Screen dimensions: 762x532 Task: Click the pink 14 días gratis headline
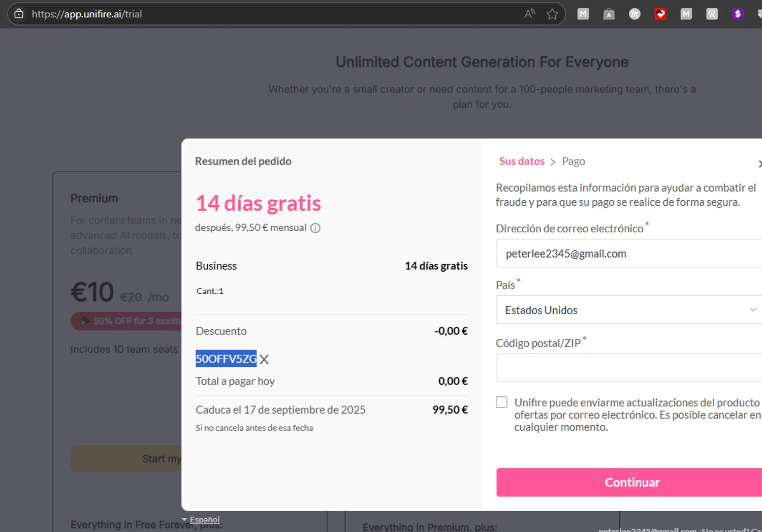click(x=259, y=203)
